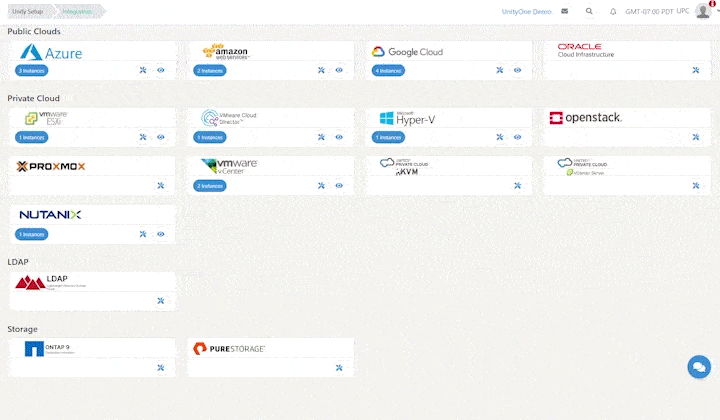Open Hyper-V 1 Instances badge

[388, 138]
